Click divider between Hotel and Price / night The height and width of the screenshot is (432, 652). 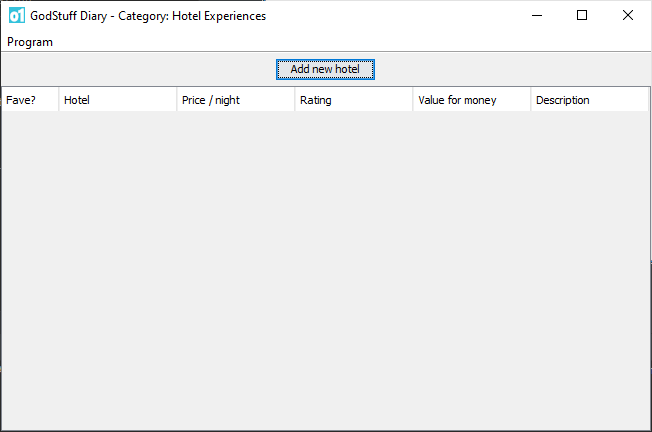point(177,100)
